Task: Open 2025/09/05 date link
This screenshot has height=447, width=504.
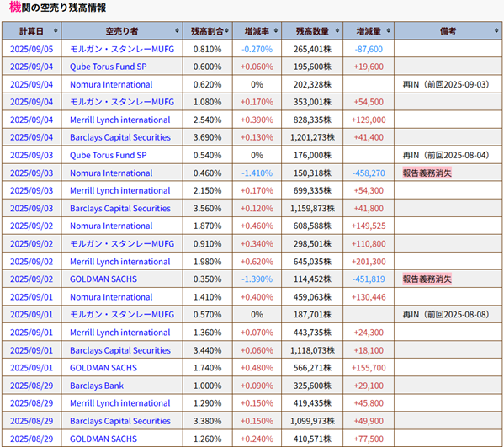Action: pyautogui.click(x=31, y=49)
